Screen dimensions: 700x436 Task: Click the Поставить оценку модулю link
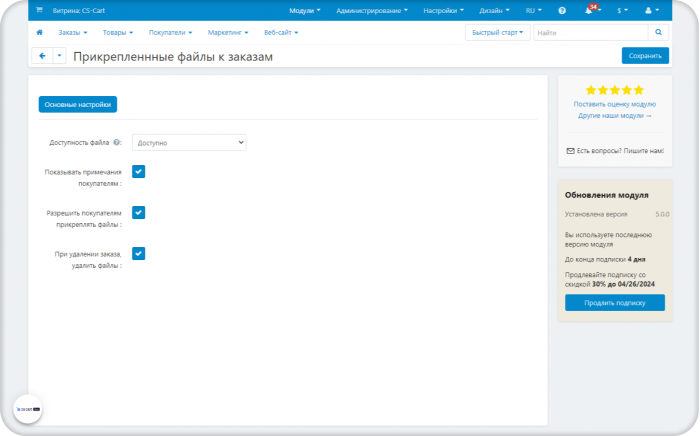tap(615, 104)
